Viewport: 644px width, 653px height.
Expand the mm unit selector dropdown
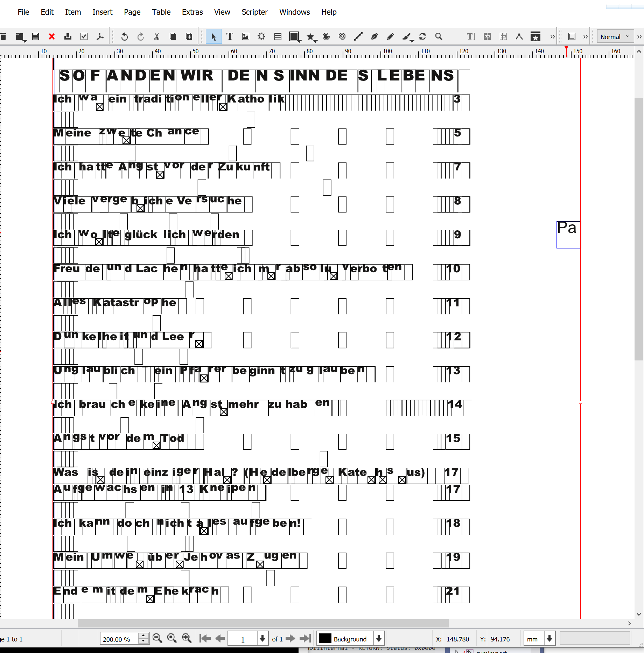pos(549,639)
